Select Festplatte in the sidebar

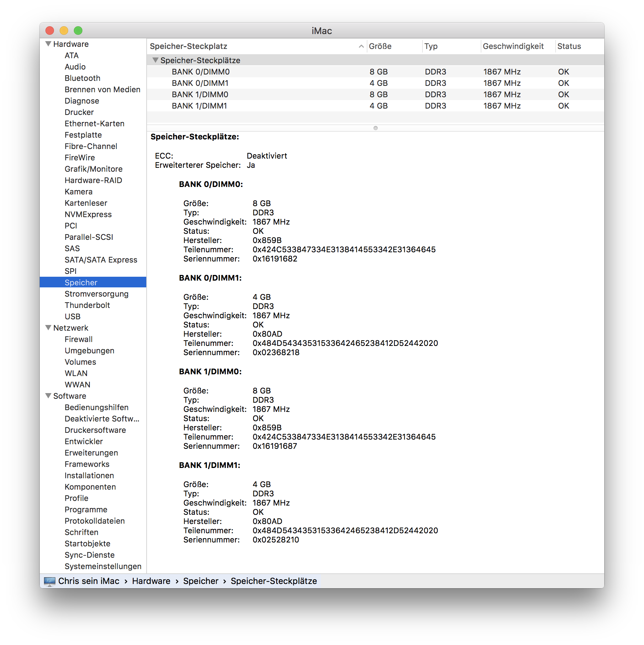[x=83, y=135]
